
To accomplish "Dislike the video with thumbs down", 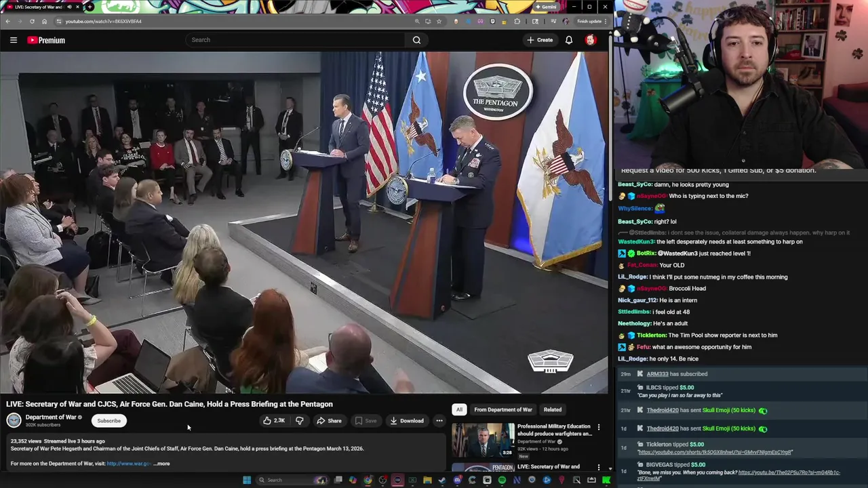I will point(300,420).
